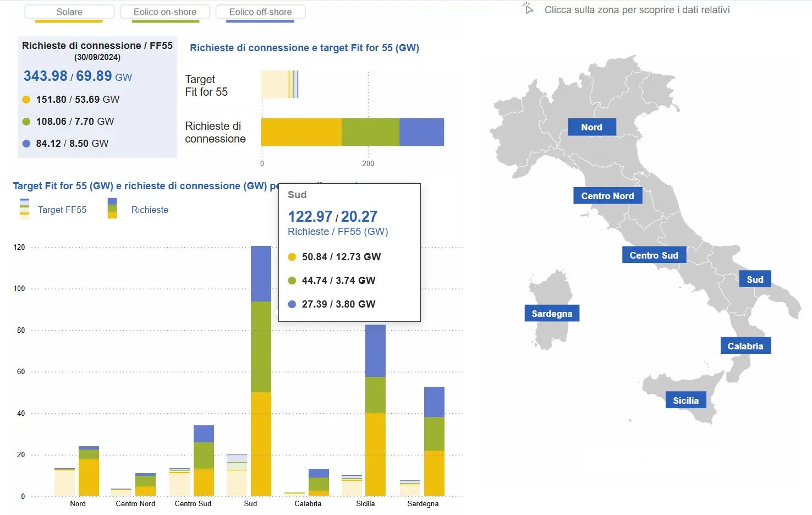Click the Nord requests bar yellow segment
This screenshot has width=812, height=515.
(89, 478)
